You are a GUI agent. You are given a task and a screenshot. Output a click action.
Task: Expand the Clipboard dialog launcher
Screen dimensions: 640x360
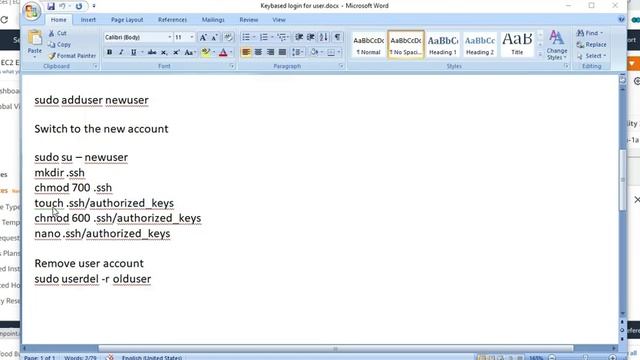[96, 66]
